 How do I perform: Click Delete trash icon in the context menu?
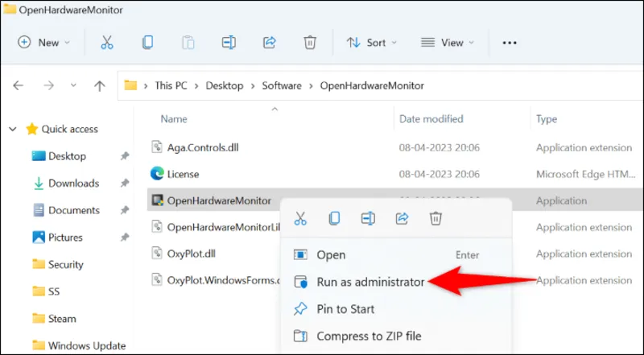click(x=436, y=219)
